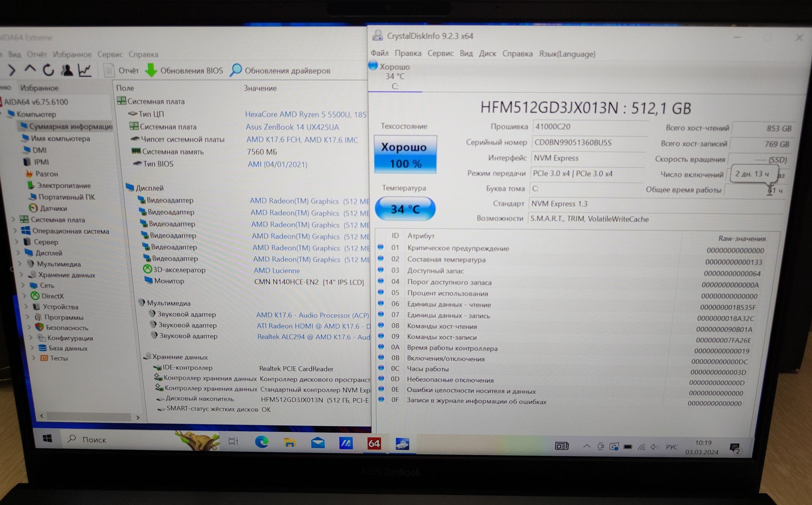Expand Безопасность tree node

[x=30, y=327]
